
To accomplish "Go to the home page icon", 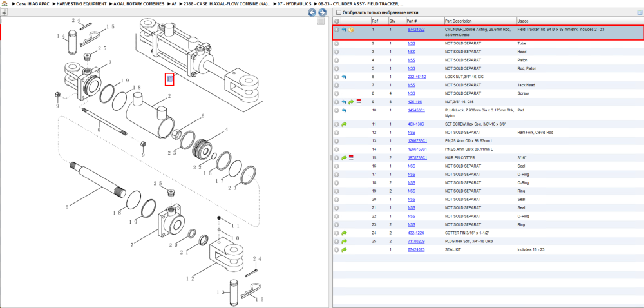I will (x=5, y=3).
